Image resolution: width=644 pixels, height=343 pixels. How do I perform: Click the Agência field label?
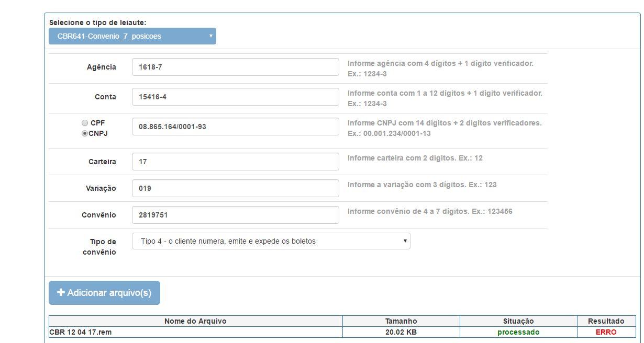102,67
